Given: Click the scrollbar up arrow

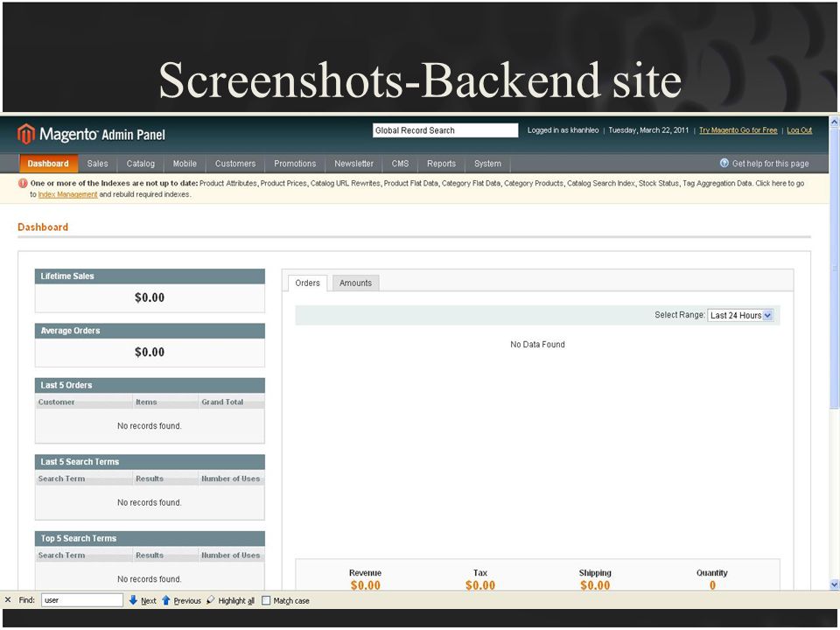Looking at the screenshot, I should (834, 122).
